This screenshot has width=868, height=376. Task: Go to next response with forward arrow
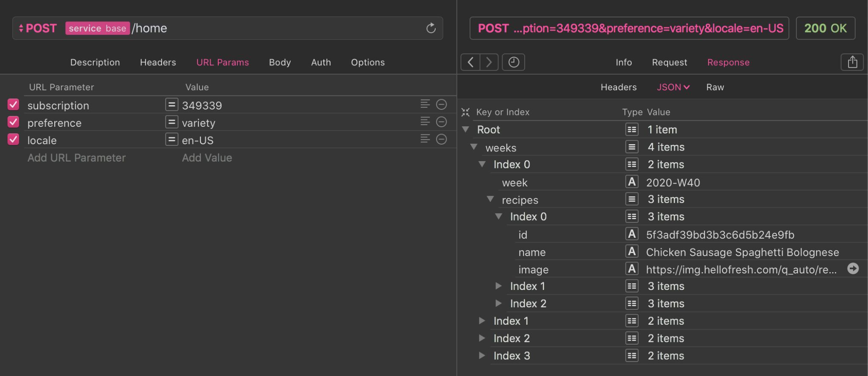(489, 62)
